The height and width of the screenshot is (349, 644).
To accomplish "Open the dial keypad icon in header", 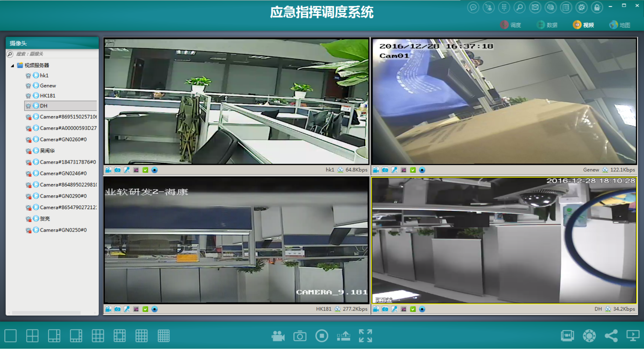I will click(x=504, y=7).
